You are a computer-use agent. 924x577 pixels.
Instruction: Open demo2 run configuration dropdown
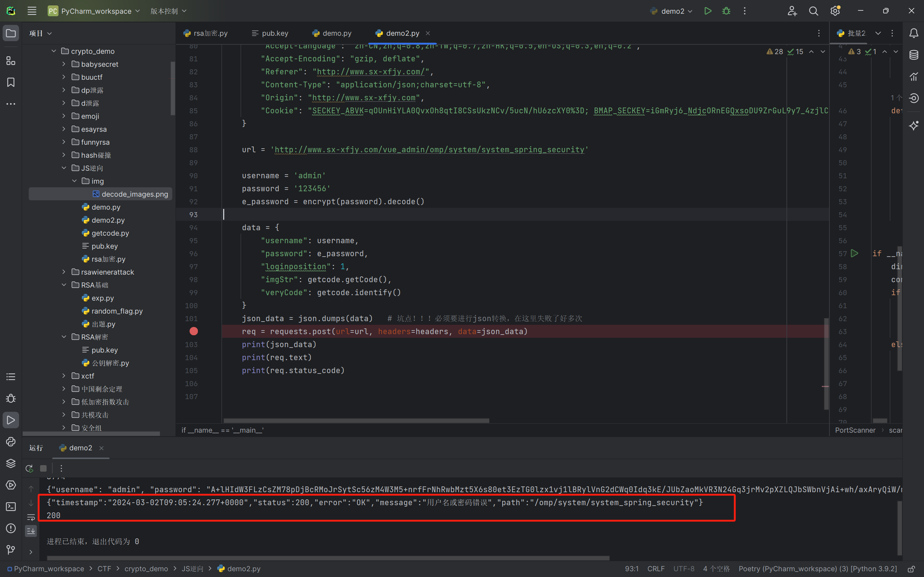click(672, 11)
